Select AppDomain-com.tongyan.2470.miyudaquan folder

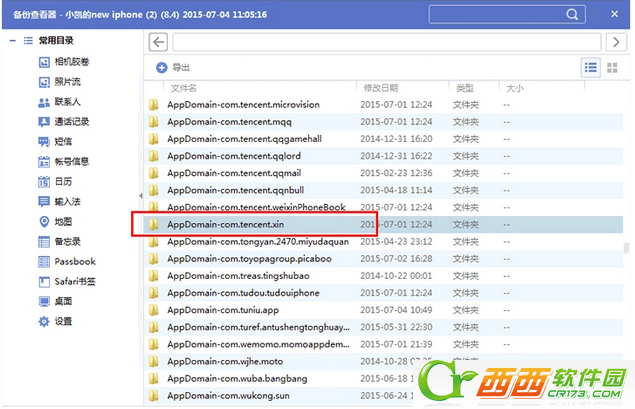tap(383, 242)
